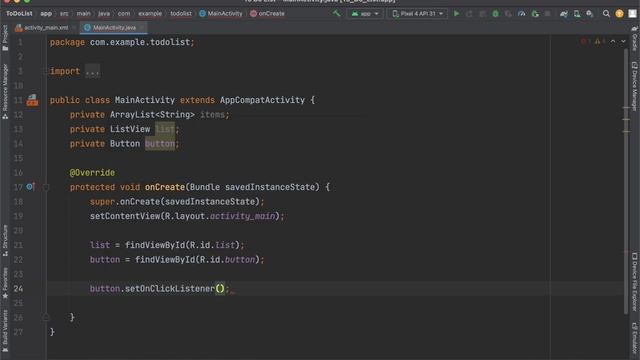
Task: Sync project with Gradle files icon
Action: [x=564, y=13]
